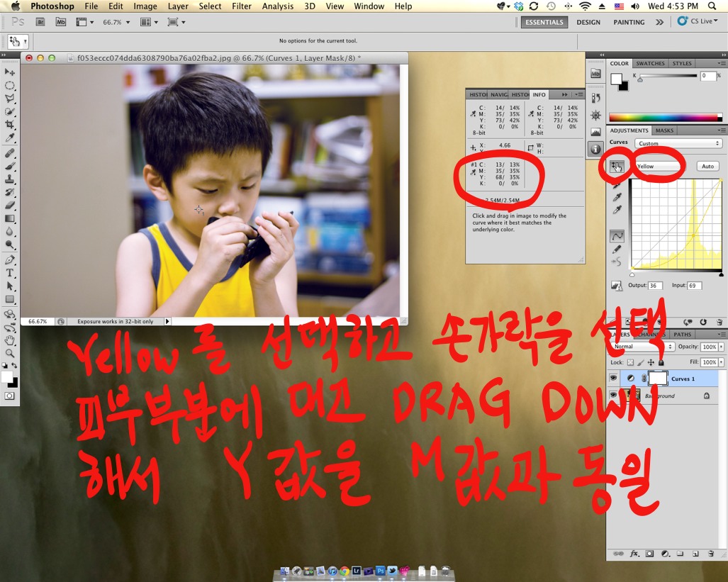Click the Auto button in Curves
This screenshot has width=728, height=582.
tap(707, 166)
